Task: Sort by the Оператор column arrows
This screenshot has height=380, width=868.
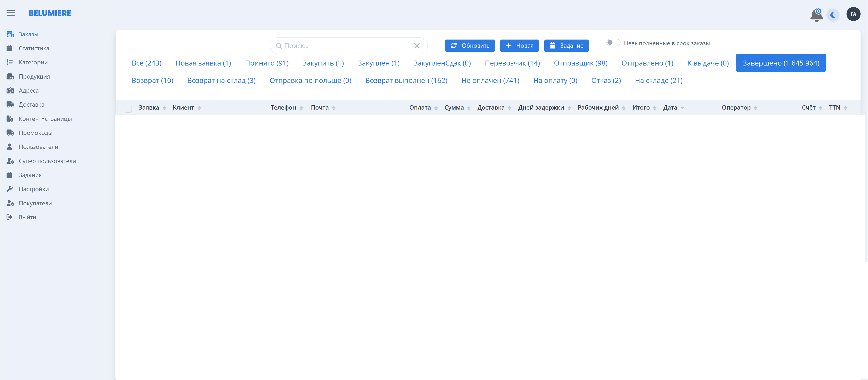Action: pos(756,108)
